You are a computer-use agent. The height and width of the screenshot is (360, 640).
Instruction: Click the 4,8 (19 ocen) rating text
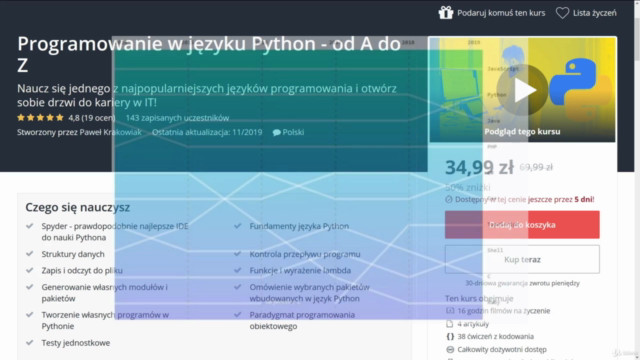pos(92,118)
